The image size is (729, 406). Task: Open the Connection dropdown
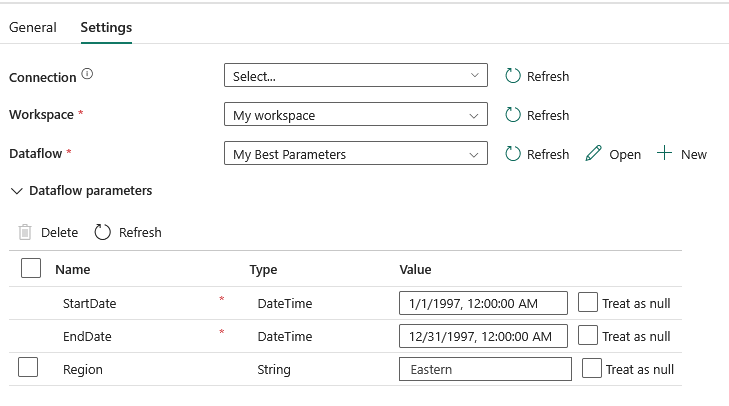point(355,76)
